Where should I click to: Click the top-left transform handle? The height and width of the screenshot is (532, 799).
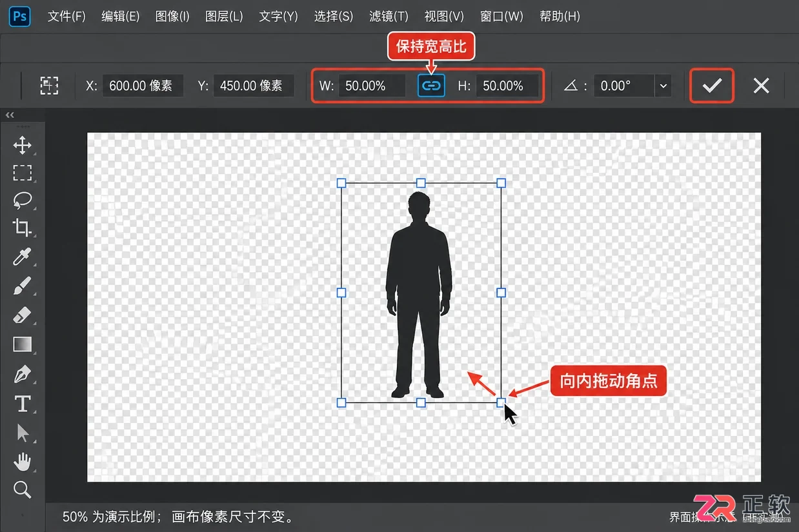[x=341, y=183]
